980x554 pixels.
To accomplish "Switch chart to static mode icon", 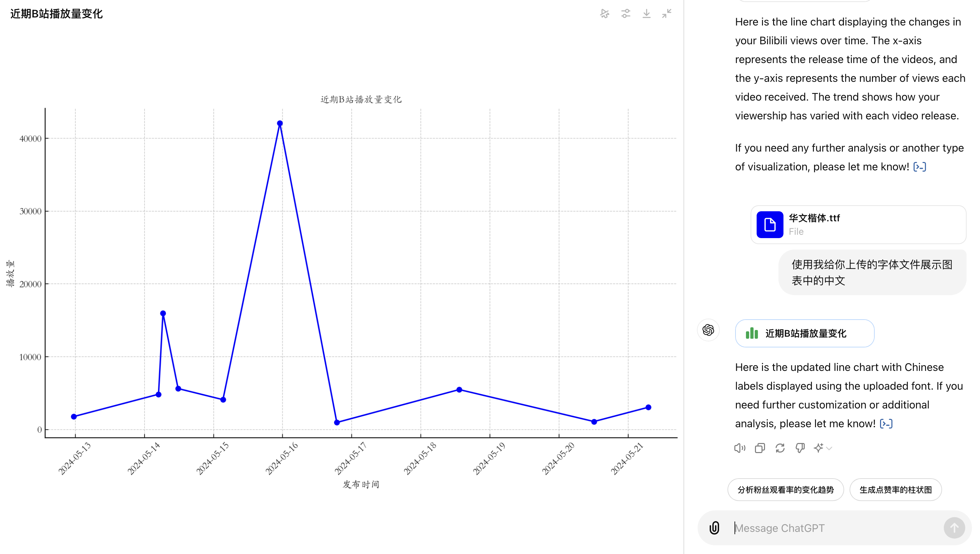I will pos(604,14).
